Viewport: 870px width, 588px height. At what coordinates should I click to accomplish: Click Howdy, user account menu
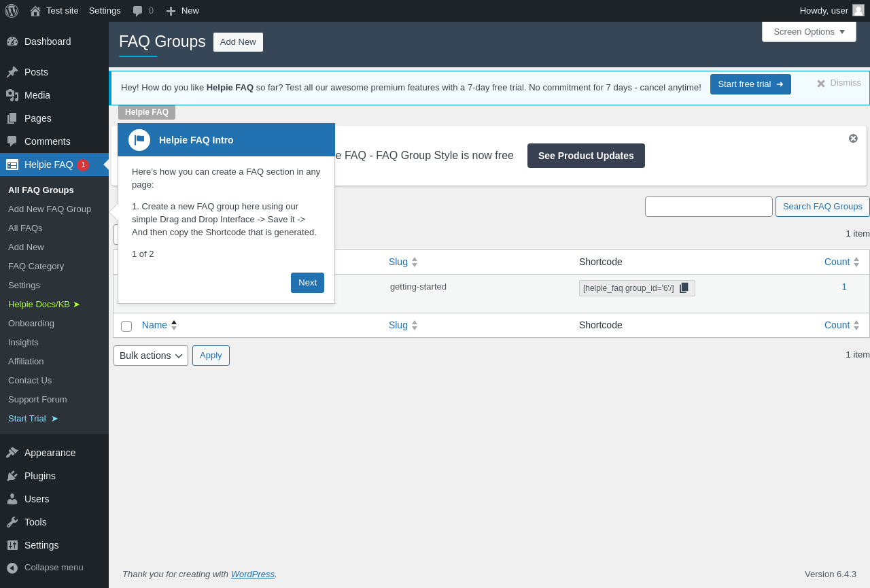point(832,11)
